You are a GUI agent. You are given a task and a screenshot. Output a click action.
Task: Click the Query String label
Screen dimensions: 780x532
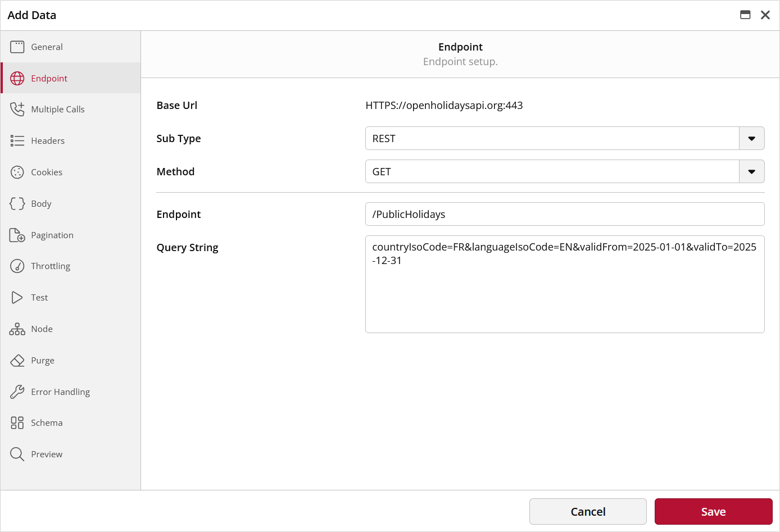[187, 248]
